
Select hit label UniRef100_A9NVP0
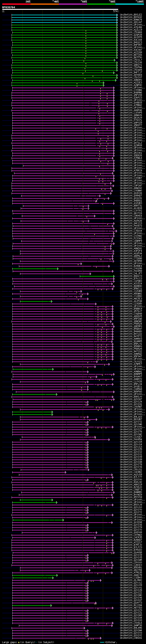pyautogui.click(x=131, y=80)
